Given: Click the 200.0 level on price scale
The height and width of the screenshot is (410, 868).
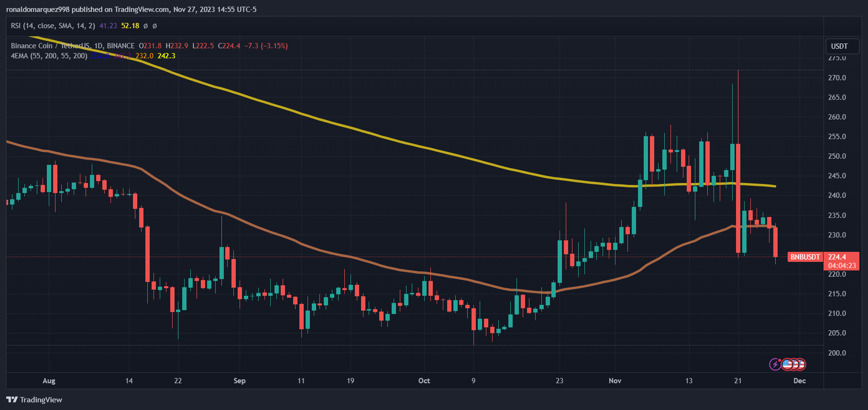Looking at the screenshot, I should pos(837,353).
